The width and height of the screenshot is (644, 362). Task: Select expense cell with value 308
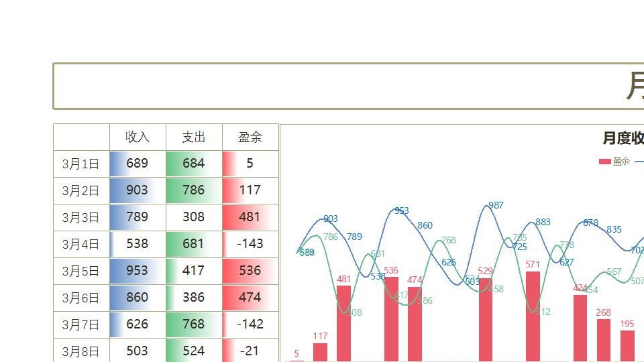pos(194,217)
